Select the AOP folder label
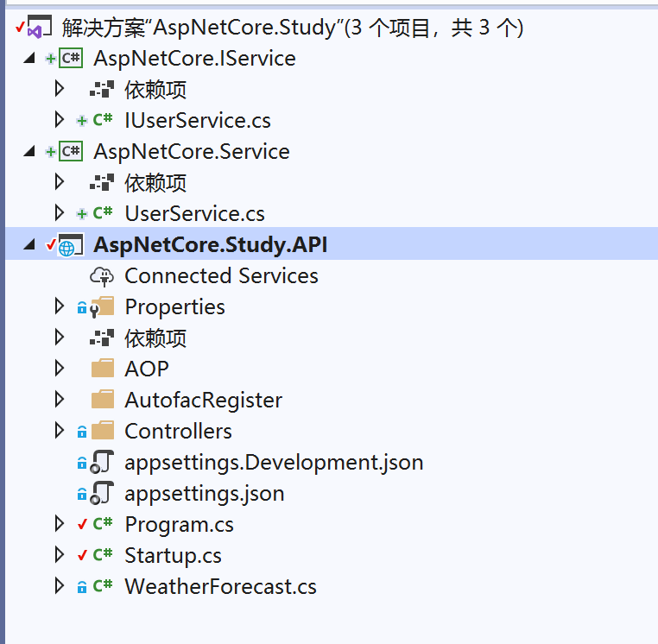This screenshot has width=658, height=644. coord(147,369)
